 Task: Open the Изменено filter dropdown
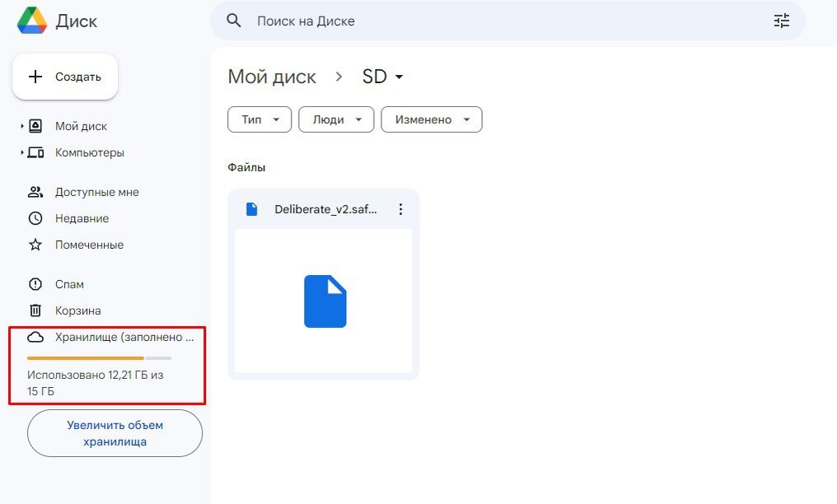(x=432, y=119)
